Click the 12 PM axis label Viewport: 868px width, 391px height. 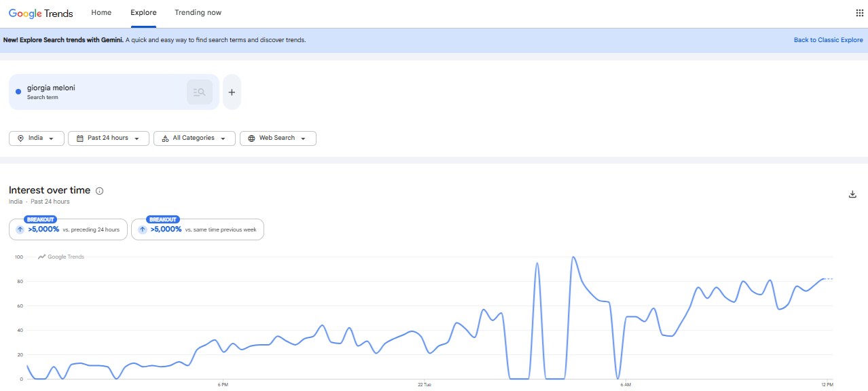coord(827,386)
